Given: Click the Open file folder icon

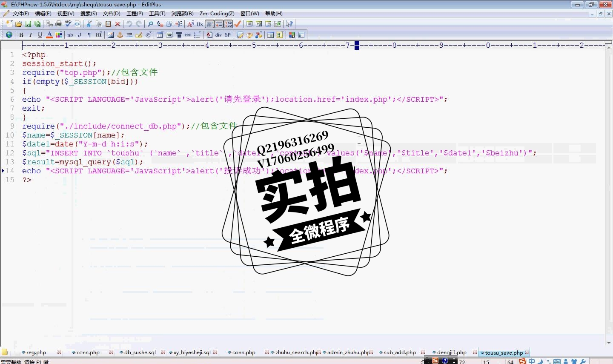Looking at the screenshot, I should tap(18, 24).
